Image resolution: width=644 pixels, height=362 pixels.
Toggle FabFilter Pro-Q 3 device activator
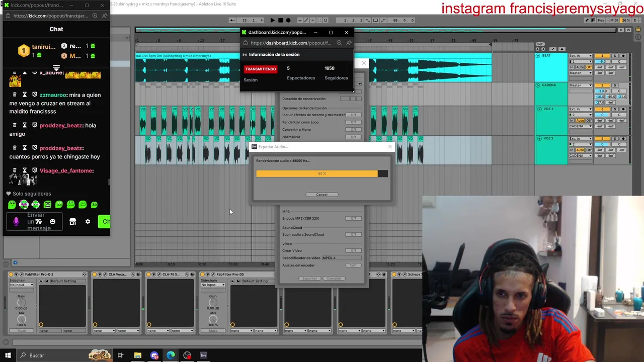click(x=11, y=275)
